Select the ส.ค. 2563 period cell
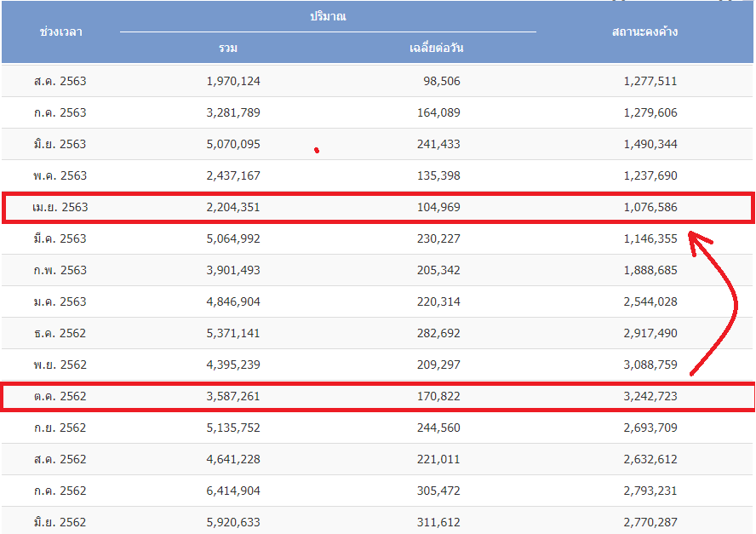This screenshot has height=534, width=756. (60, 81)
